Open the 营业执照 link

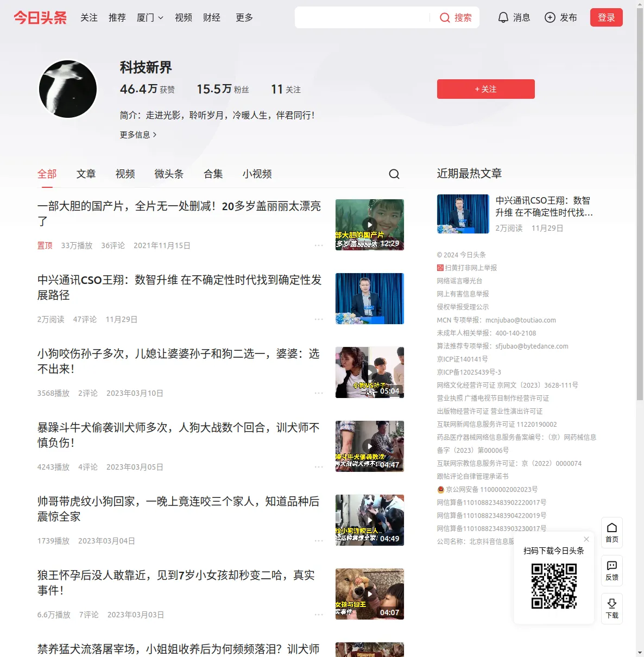pos(450,398)
